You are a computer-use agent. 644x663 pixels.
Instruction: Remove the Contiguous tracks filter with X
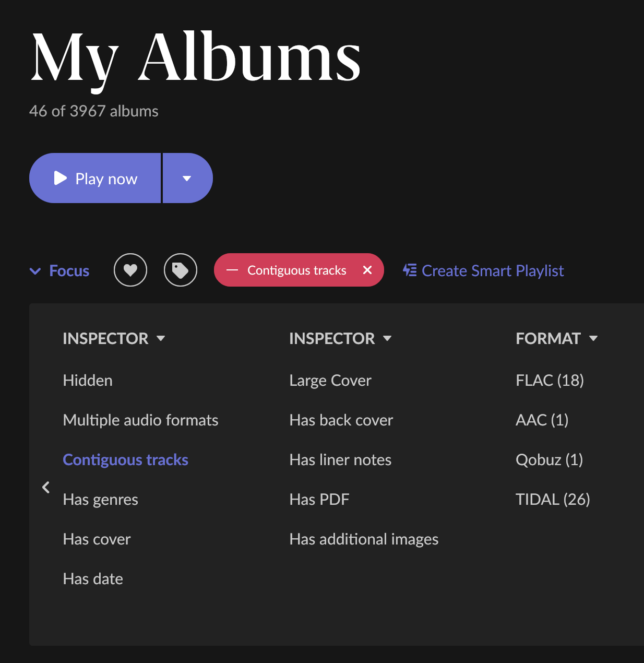coord(367,270)
